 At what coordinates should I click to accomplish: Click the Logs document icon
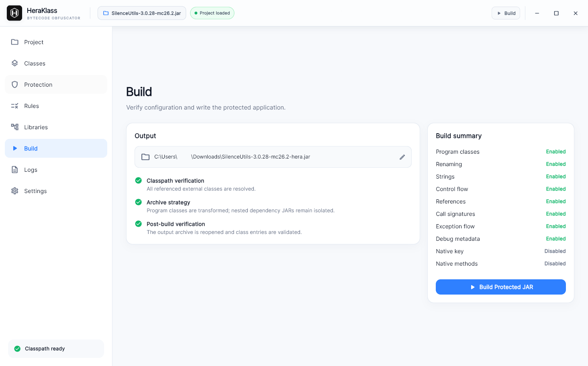[15, 170]
